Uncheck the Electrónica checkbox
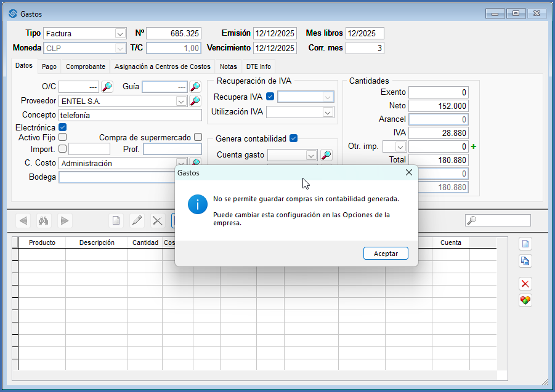 click(62, 127)
